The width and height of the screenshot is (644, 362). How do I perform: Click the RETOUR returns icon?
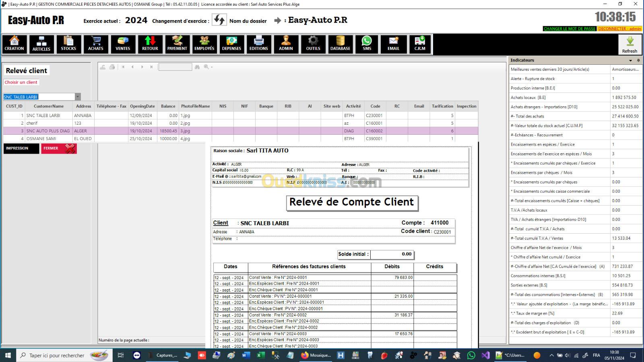pyautogui.click(x=150, y=44)
